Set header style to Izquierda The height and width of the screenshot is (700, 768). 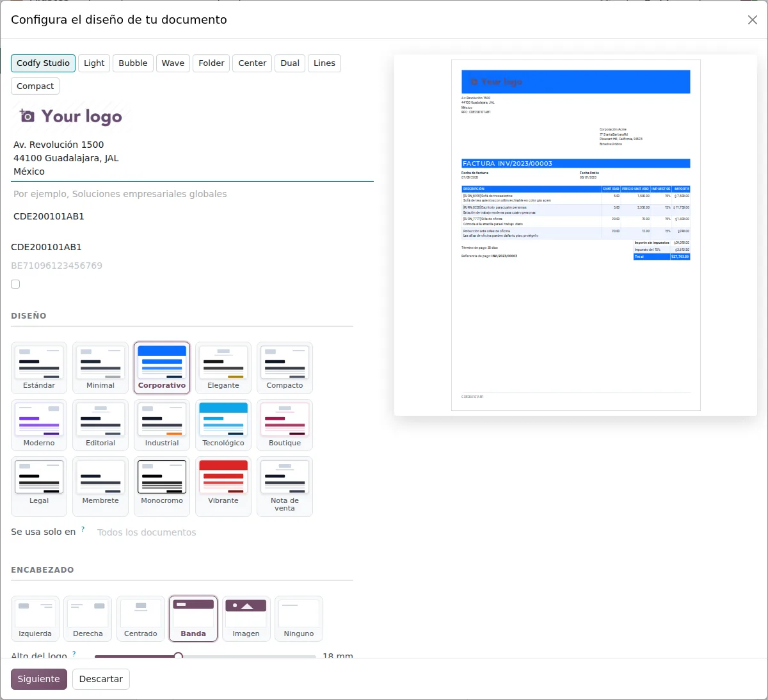click(x=35, y=619)
